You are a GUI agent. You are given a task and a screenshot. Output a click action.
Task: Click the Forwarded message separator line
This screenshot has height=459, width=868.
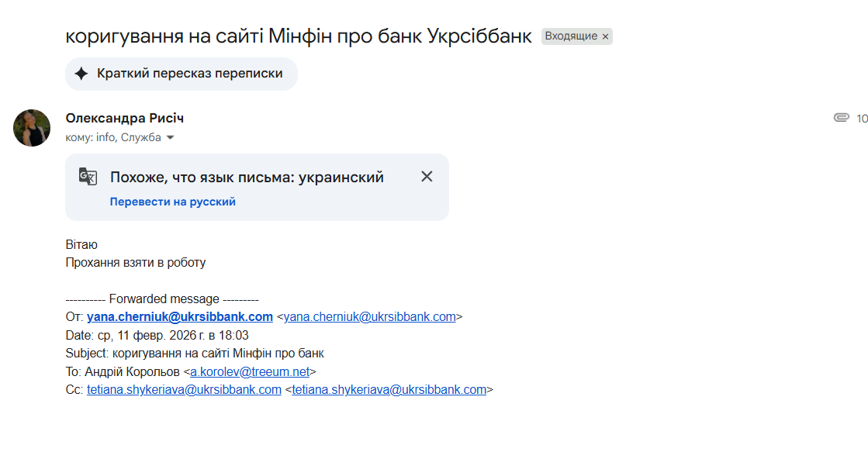(162, 299)
